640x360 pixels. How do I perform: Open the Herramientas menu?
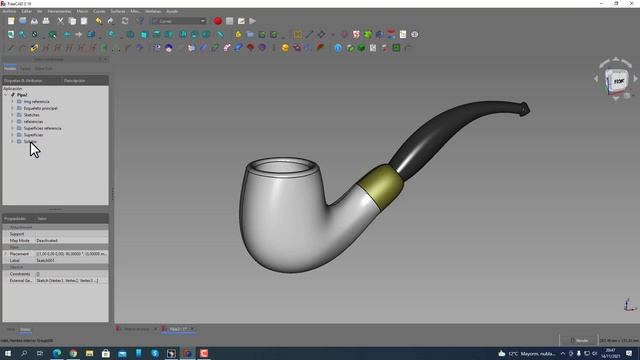tap(59, 11)
